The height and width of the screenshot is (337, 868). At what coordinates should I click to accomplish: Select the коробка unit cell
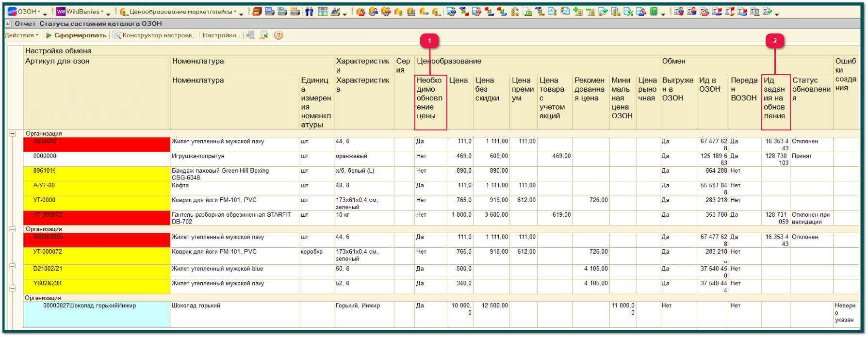[x=316, y=255]
